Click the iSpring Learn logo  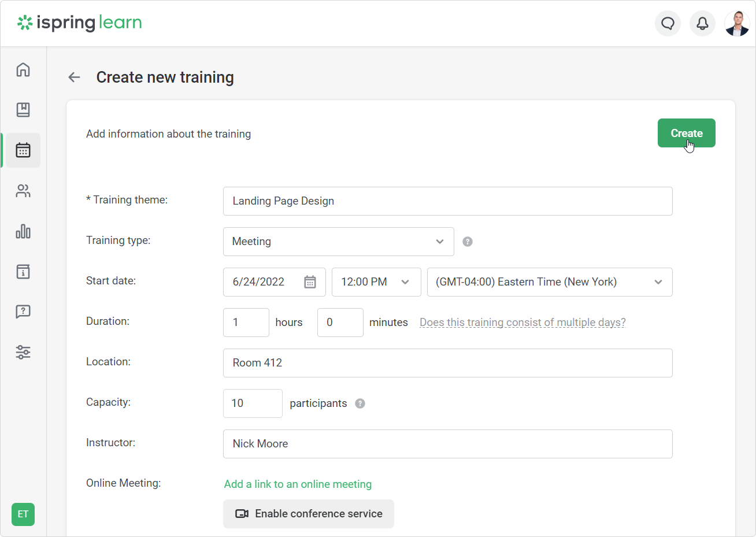(79, 23)
